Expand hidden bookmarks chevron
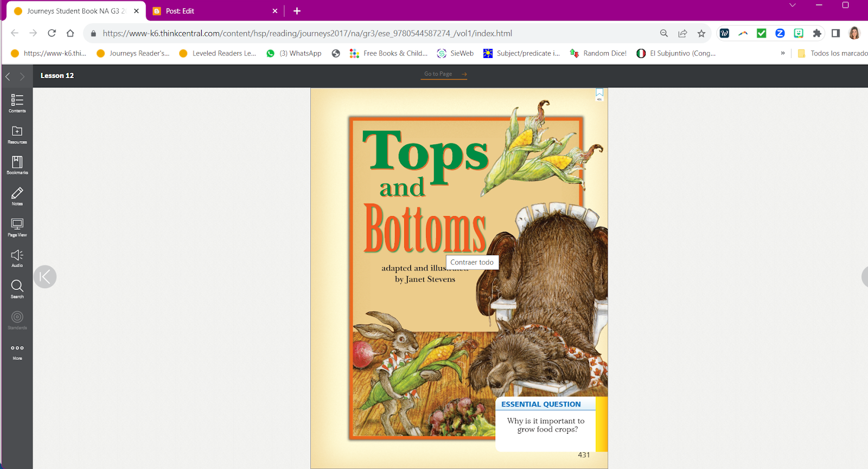 tap(783, 53)
